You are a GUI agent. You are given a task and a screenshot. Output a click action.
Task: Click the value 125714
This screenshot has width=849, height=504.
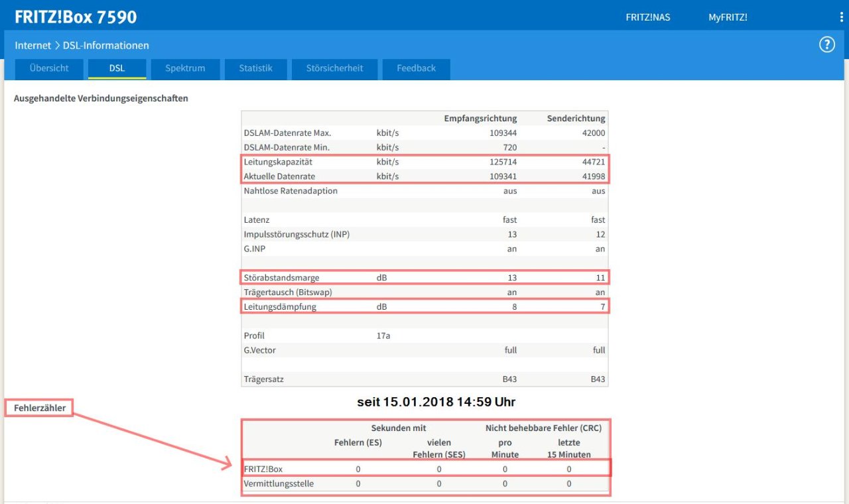pyautogui.click(x=503, y=162)
